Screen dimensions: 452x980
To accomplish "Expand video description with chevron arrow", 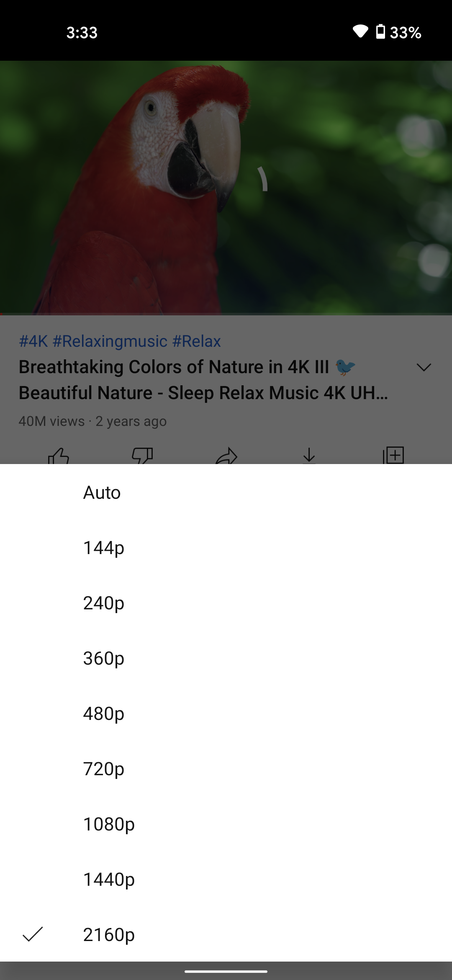I will (424, 367).
